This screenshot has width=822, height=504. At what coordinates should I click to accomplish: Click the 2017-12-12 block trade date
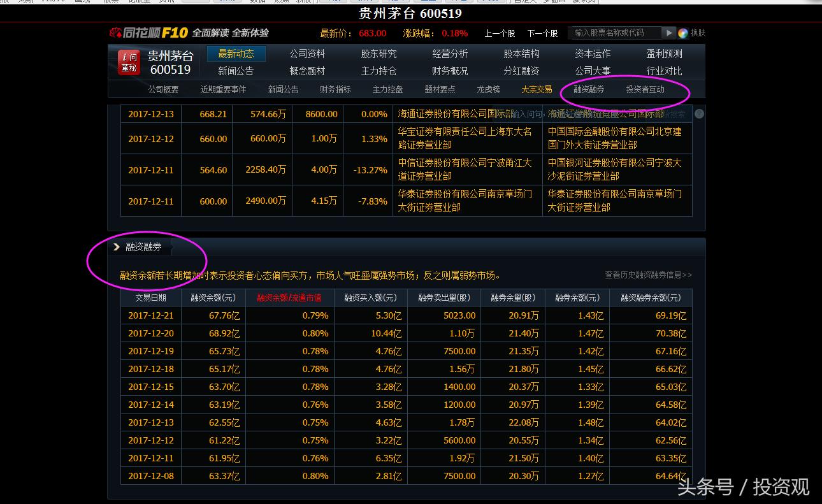[151, 139]
